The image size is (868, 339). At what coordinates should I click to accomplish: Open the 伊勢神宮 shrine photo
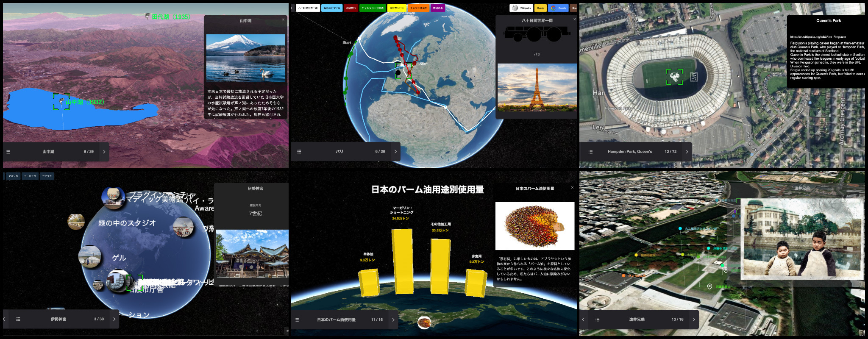pos(252,253)
